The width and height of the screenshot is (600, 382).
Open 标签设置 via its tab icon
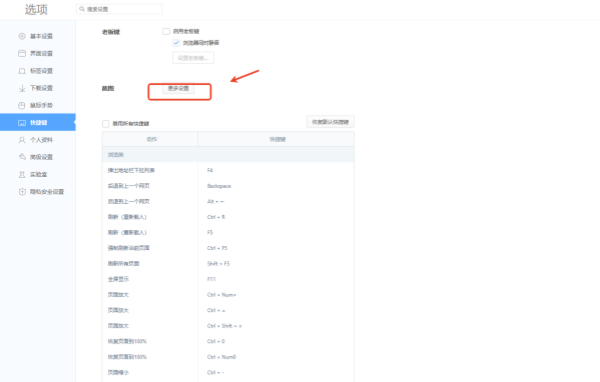click(x=22, y=71)
